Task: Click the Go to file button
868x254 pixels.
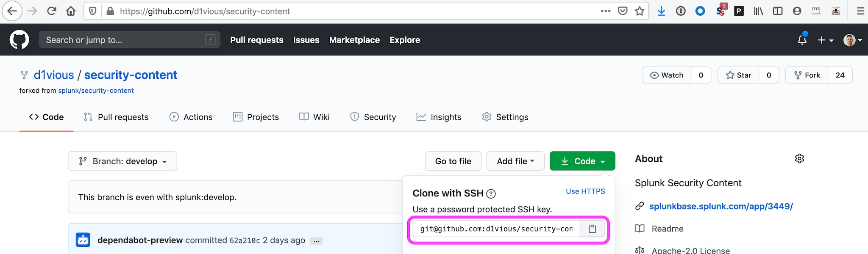Action: 453,161
